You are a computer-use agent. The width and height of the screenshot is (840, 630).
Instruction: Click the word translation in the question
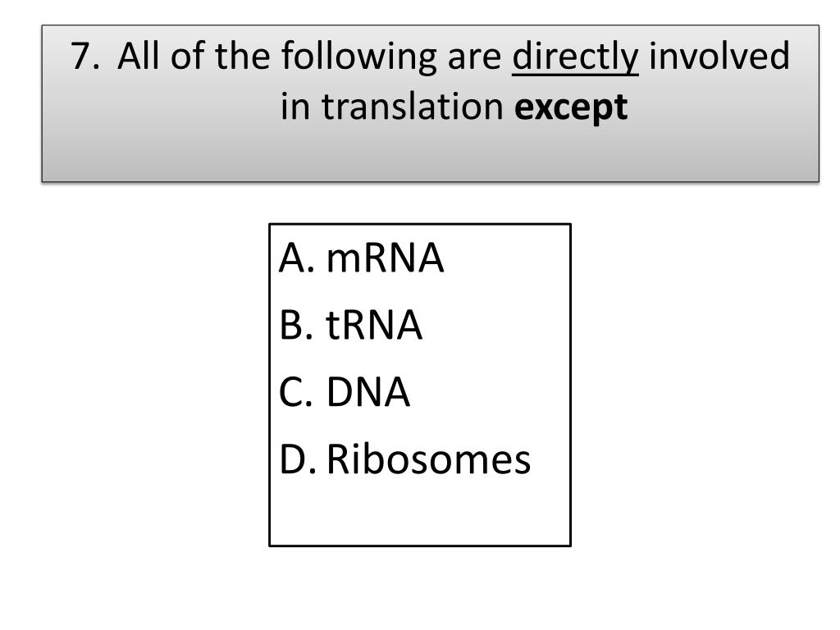tap(413, 106)
